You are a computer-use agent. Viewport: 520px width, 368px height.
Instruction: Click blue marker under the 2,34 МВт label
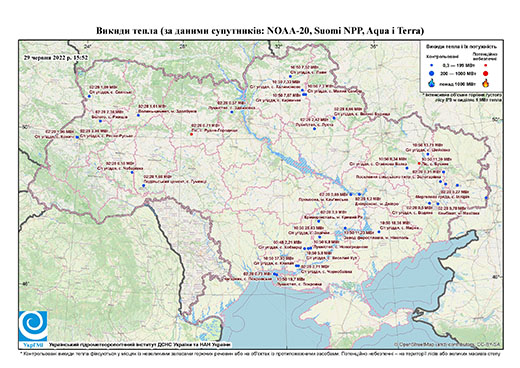(x=100, y=121)
